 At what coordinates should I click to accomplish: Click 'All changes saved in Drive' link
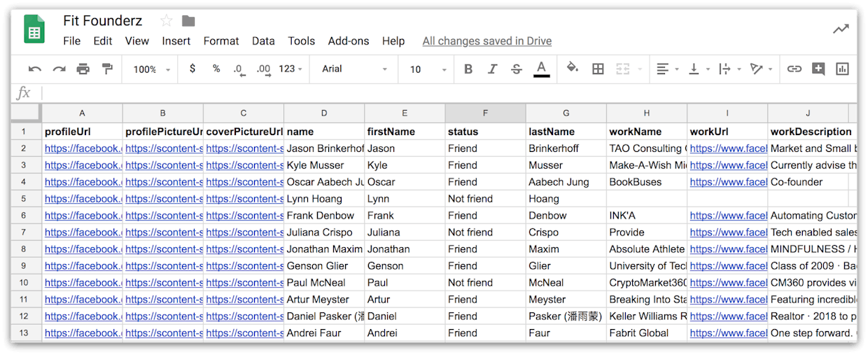487,41
